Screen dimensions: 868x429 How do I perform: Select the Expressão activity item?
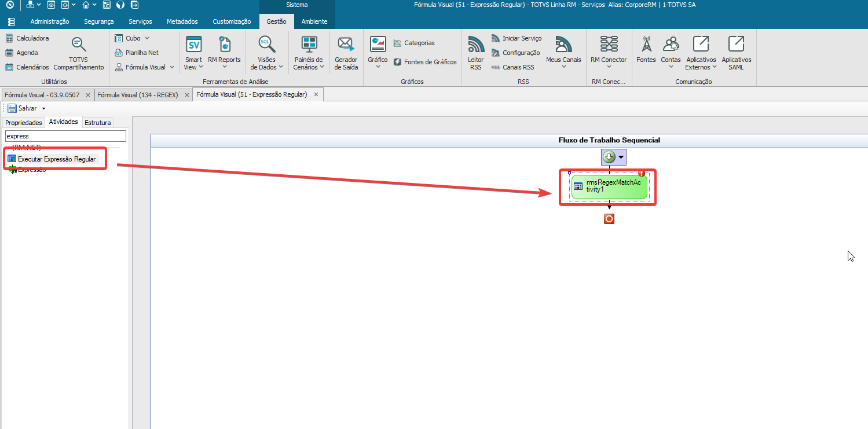[x=27, y=170]
